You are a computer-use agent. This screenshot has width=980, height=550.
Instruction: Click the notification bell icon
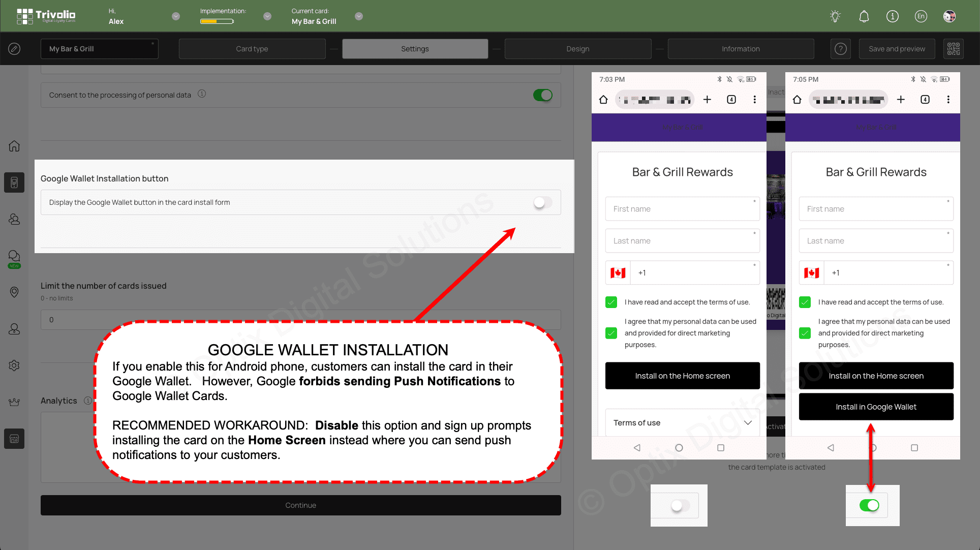pos(864,16)
